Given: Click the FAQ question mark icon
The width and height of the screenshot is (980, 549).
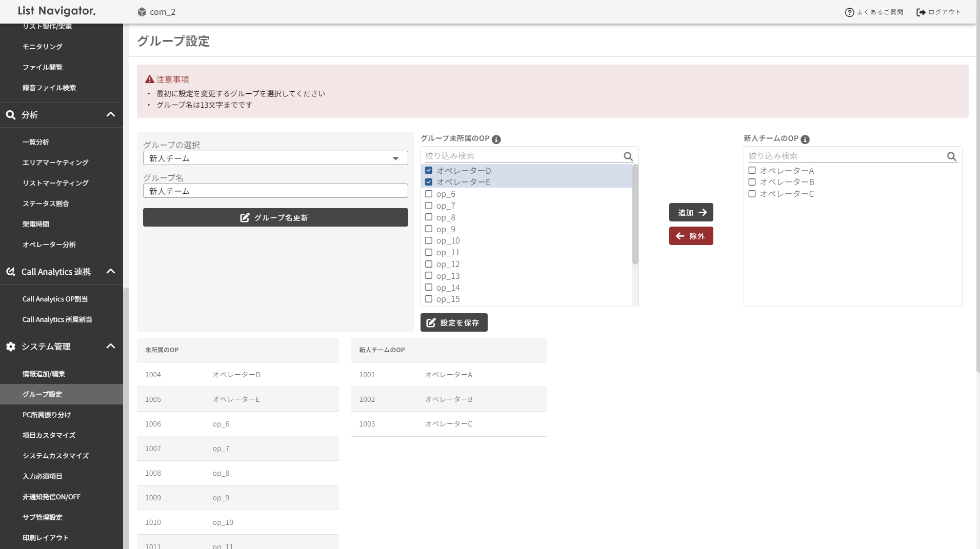Looking at the screenshot, I should [x=849, y=12].
